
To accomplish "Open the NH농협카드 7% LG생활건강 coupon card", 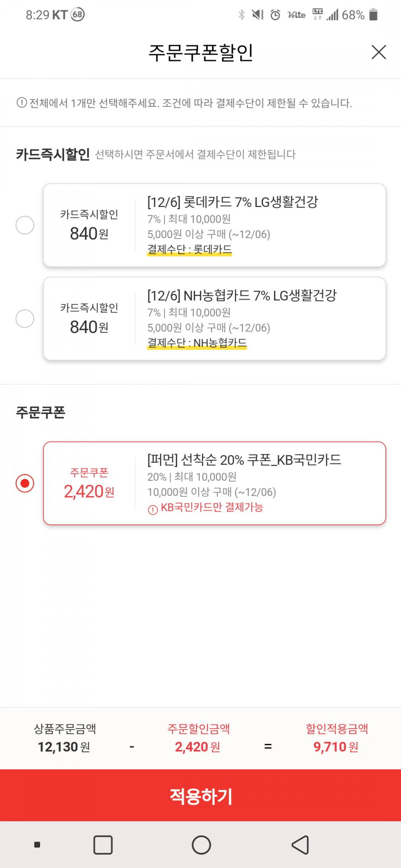I will coord(214,319).
